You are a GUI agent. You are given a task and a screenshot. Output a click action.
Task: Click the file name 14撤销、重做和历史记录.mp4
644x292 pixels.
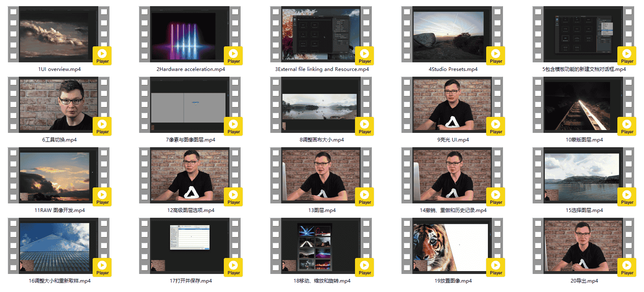coord(453,210)
